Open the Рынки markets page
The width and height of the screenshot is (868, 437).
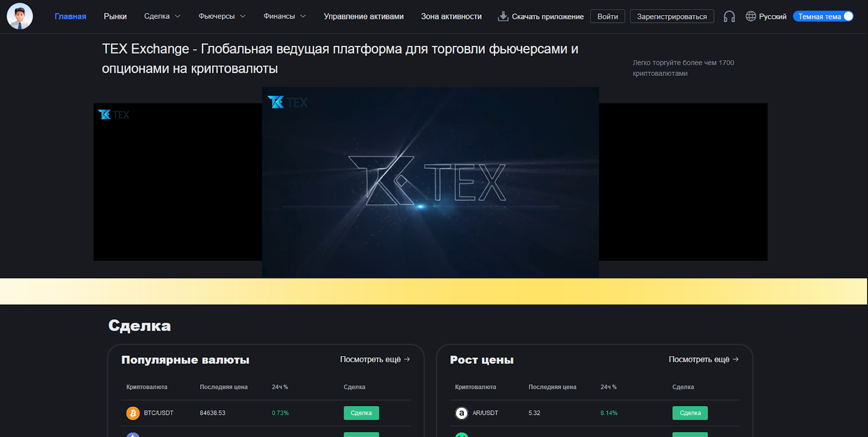(115, 16)
